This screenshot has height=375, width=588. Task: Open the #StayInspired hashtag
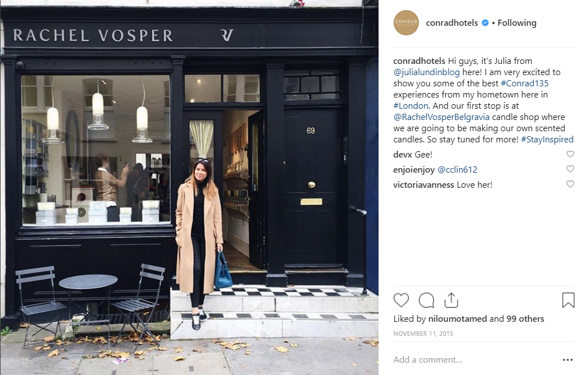pos(547,140)
